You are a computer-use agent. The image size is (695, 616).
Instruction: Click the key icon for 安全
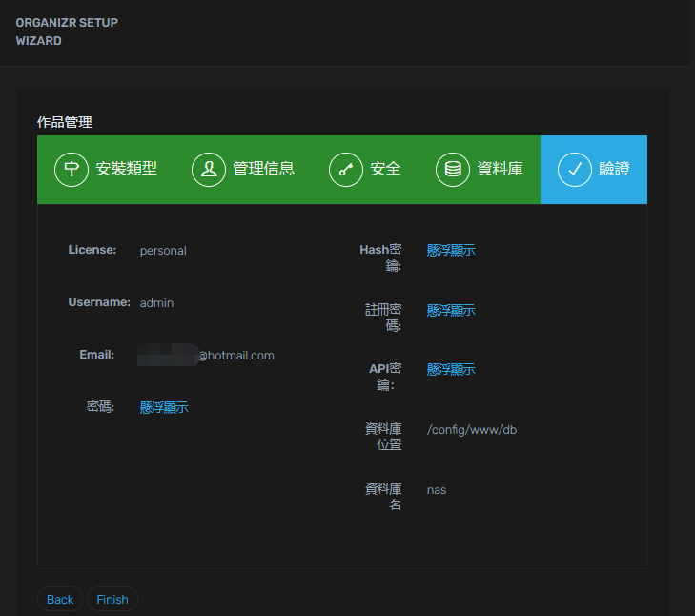coord(346,170)
